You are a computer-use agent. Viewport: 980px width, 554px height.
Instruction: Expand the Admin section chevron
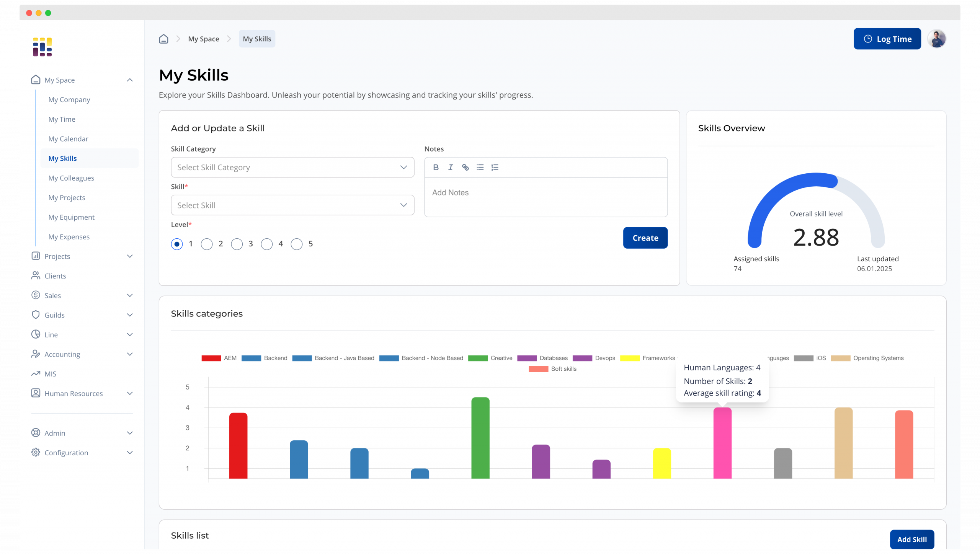[x=130, y=433]
